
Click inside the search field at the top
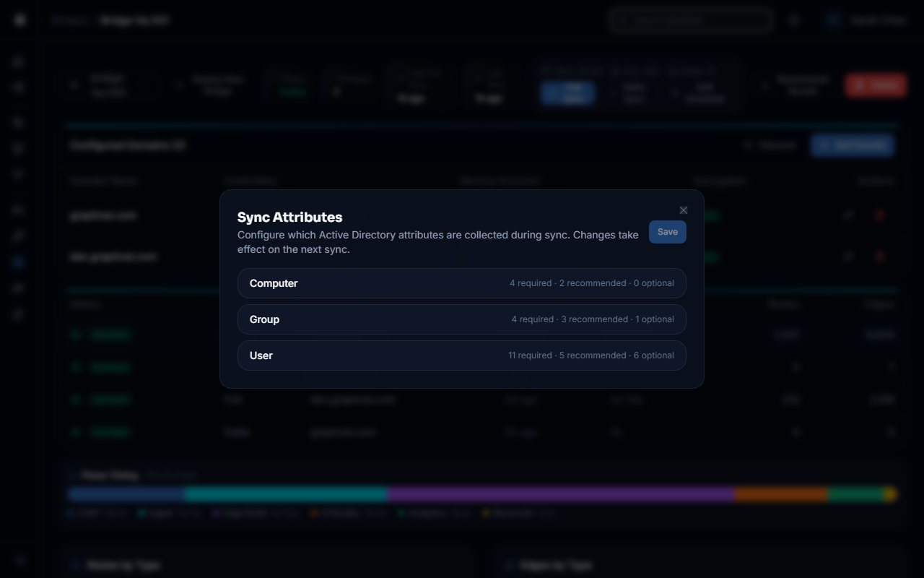(689, 20)
